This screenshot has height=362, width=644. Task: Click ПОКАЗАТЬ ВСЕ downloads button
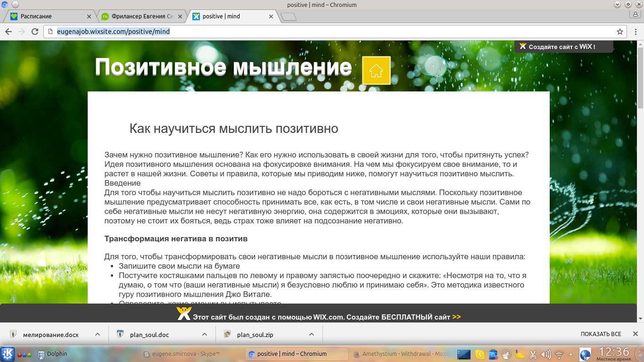(601, 334)
